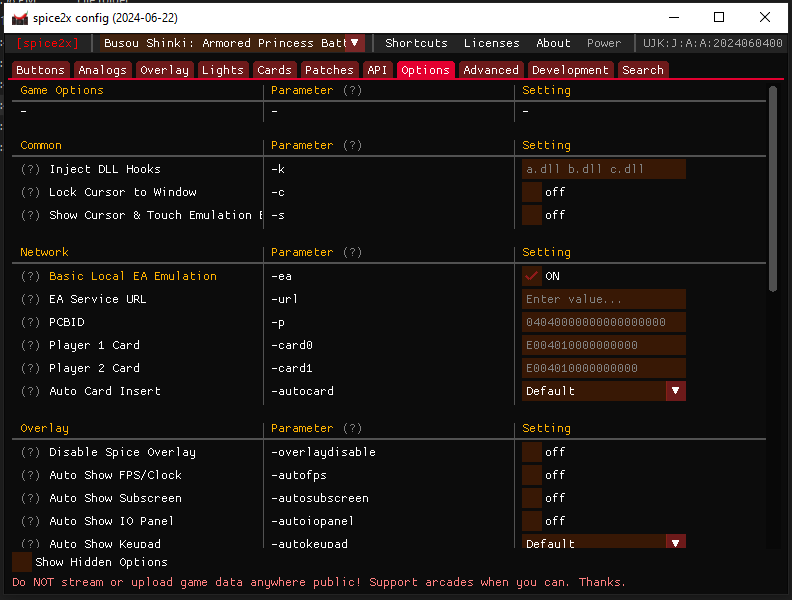This screenshot has height=600, width=792.
Task: Click the Inject DLL Hooks input field
Action: coord(604,169)
